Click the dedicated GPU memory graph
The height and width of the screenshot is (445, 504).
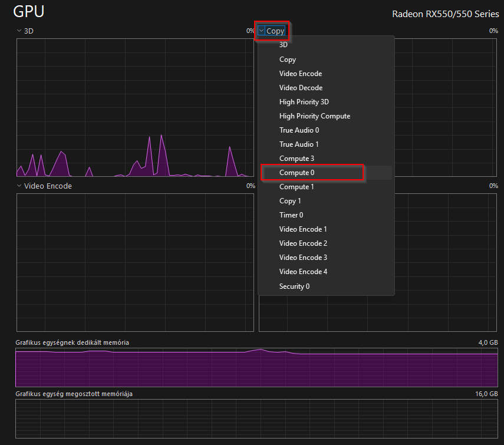click(256, 368)
